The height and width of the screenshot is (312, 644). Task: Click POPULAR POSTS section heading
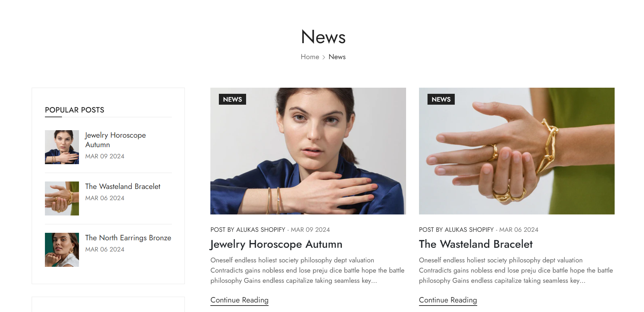point(75,110)
